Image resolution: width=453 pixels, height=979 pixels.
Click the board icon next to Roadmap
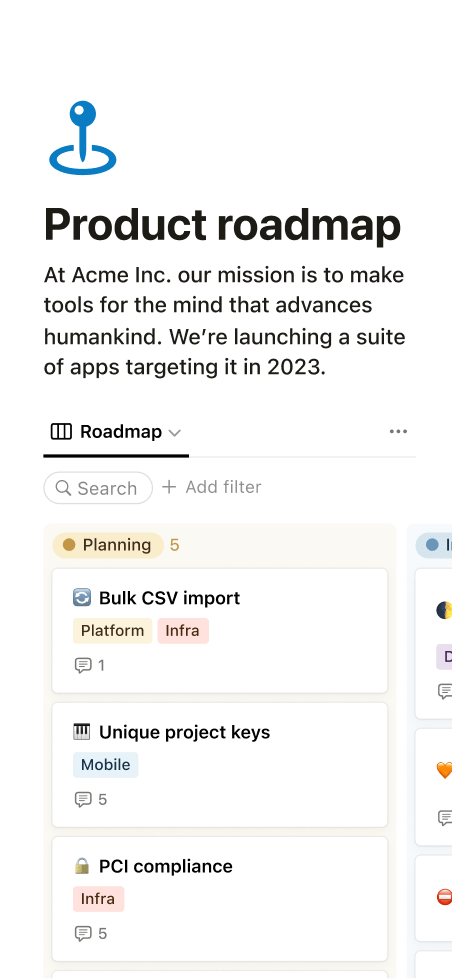point(61,431)
